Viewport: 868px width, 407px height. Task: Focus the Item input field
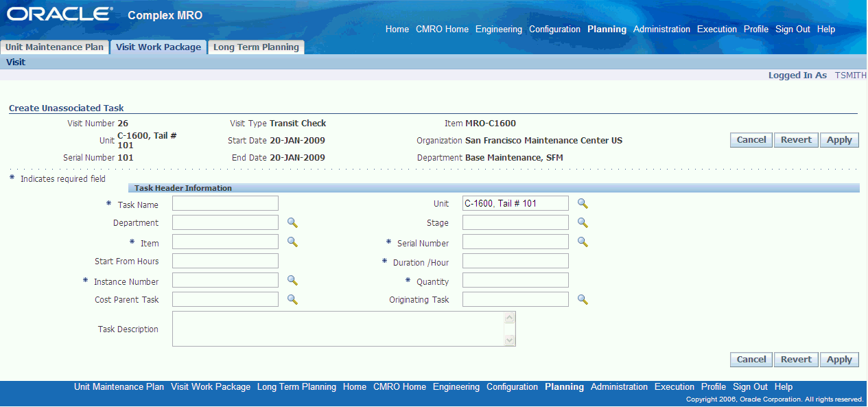click(x=225, y=242)
